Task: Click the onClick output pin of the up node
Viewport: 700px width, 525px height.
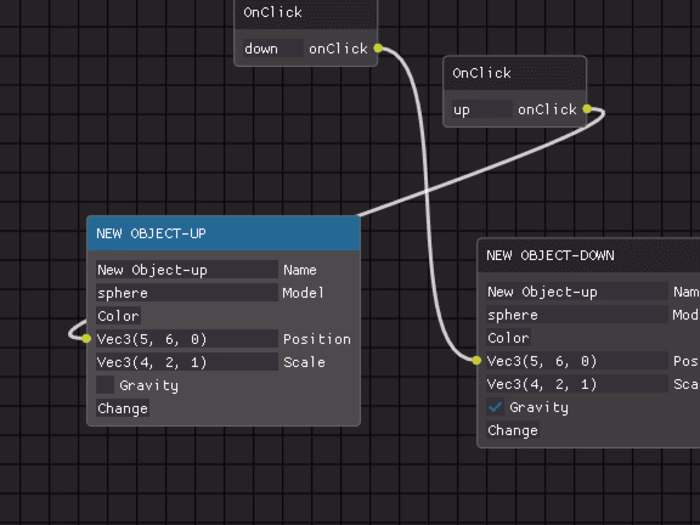Action: (x=587, y=109)
